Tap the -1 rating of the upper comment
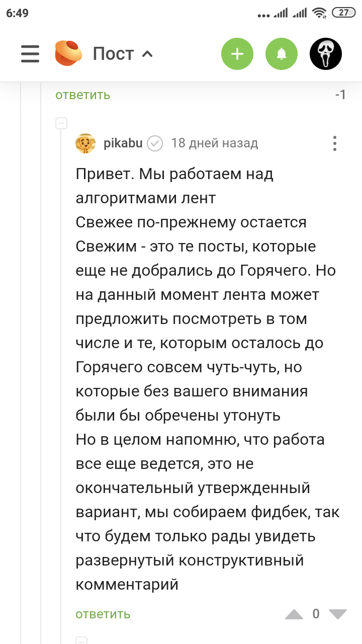 pyautogui.click(x=340, y=95)
